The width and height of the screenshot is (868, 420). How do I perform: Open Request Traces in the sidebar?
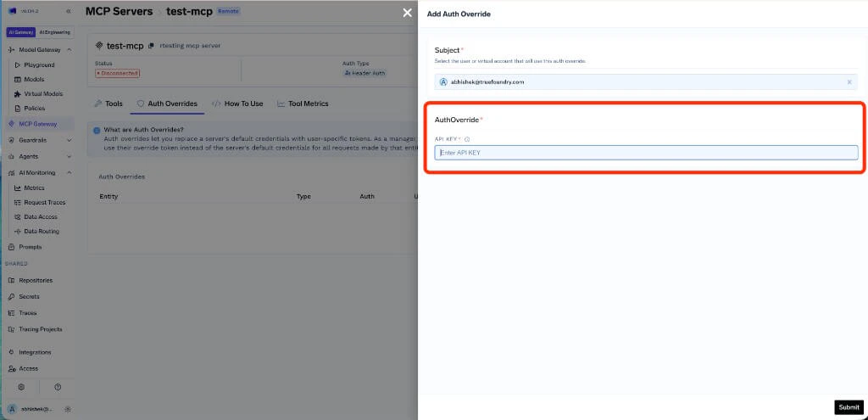click(44, 202)
